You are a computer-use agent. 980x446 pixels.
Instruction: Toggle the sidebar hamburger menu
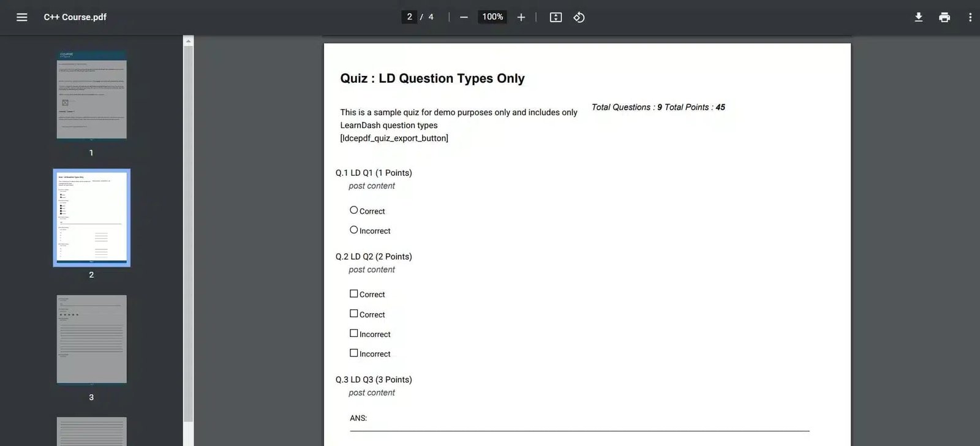[22, 17]
